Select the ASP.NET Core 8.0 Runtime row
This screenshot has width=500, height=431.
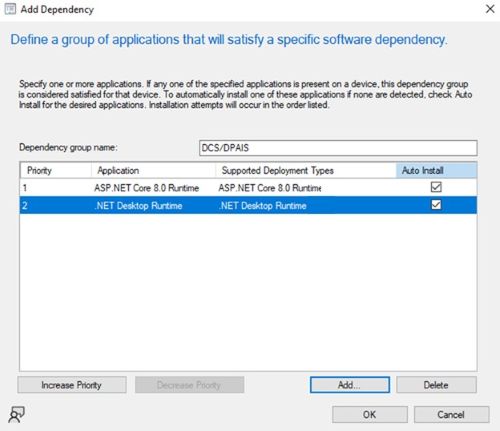[248, 188]
